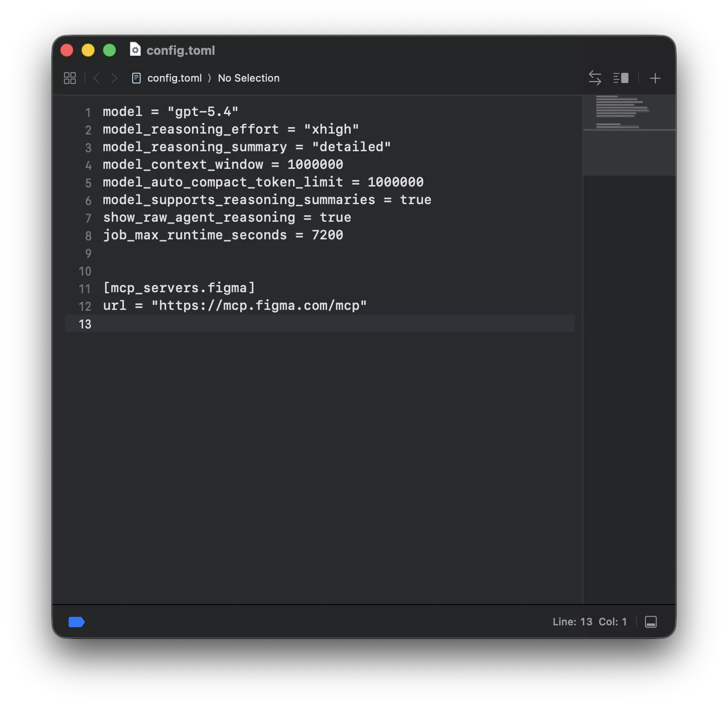The height and width of the screenshot is (707, 728).
Task: Click the model_auto_compact_token_limit key
Action: point(223,182)
